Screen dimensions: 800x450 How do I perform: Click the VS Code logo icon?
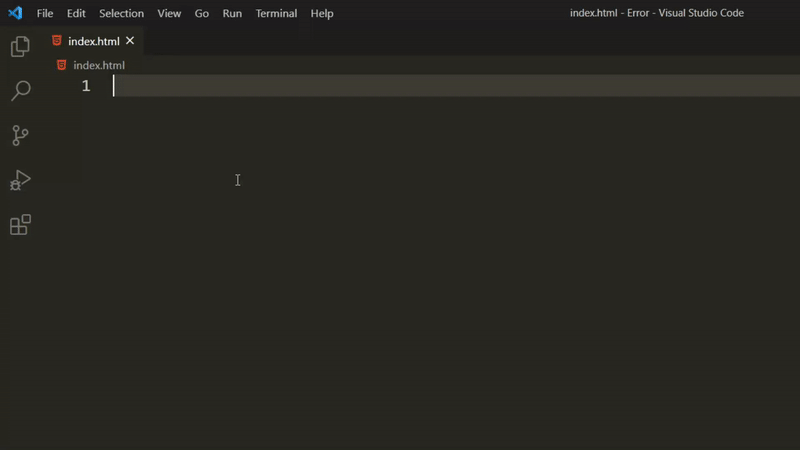coord(15,13)
